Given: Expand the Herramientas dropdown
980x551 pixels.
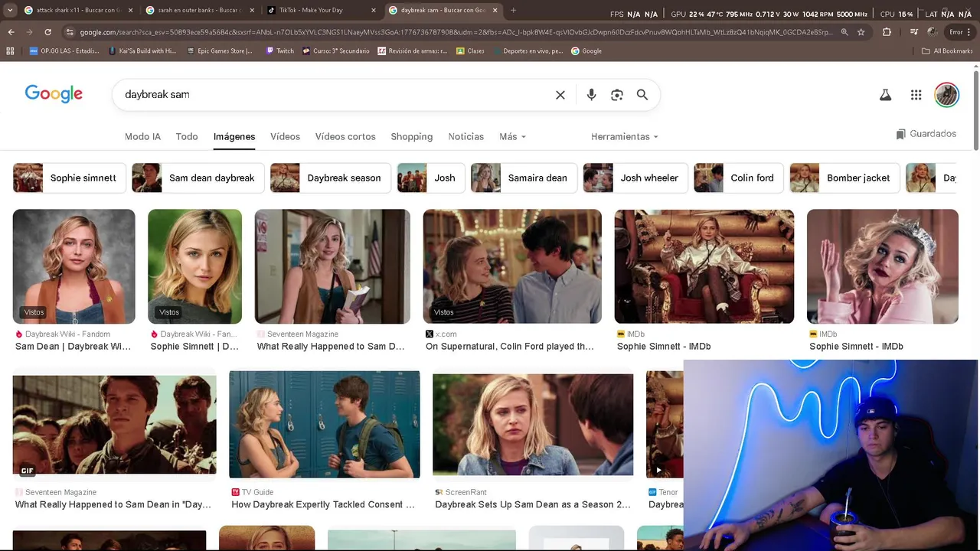Looking at the screenshot, I should tap(625, 136).
